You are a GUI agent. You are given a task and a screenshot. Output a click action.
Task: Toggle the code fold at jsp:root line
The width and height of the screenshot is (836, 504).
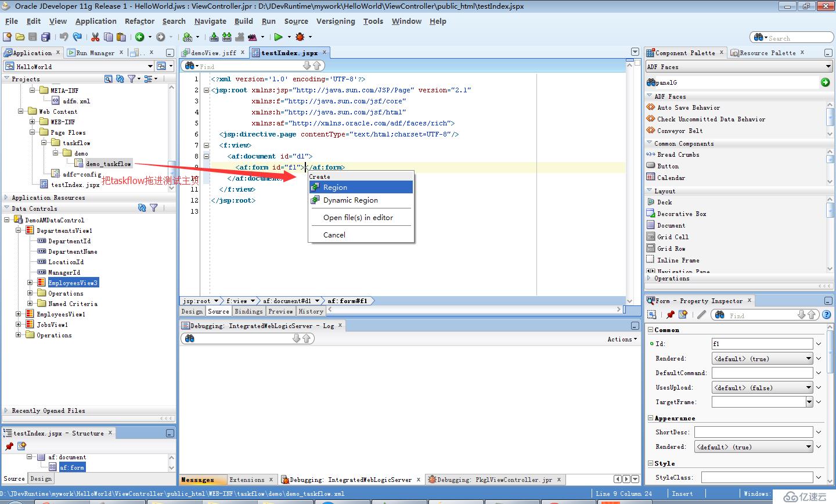[x=206, y=90]
